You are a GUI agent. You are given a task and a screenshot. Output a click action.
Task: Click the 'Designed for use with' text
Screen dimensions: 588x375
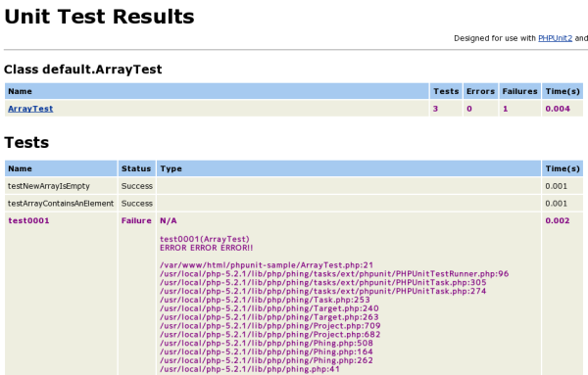tap(495, 38)
